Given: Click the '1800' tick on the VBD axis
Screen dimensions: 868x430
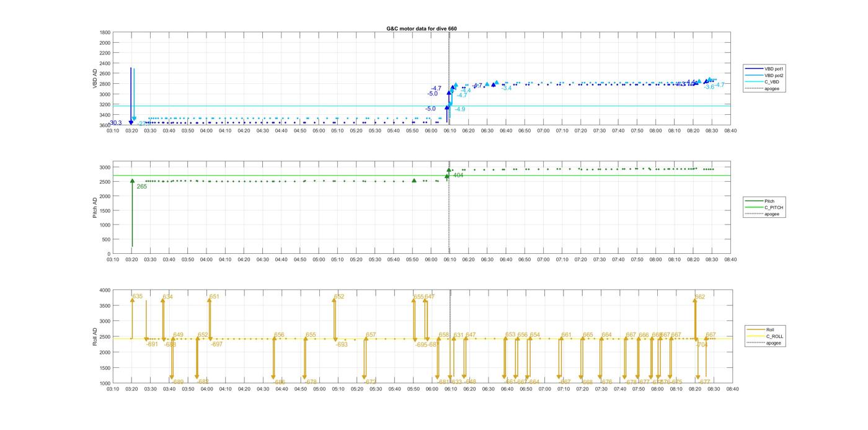Looking at the screenshot, I should [105, 32].
